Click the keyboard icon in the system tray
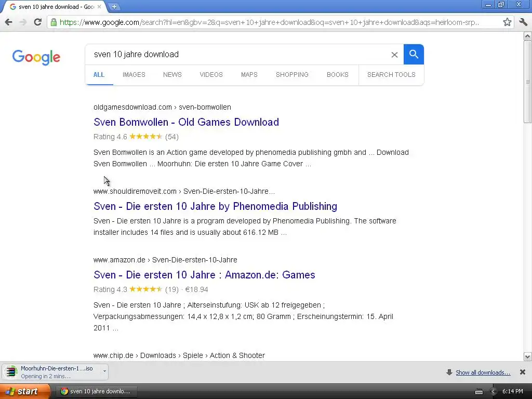Image resolution: width=532 pixels, height=399 pixels. pos(478,392)
